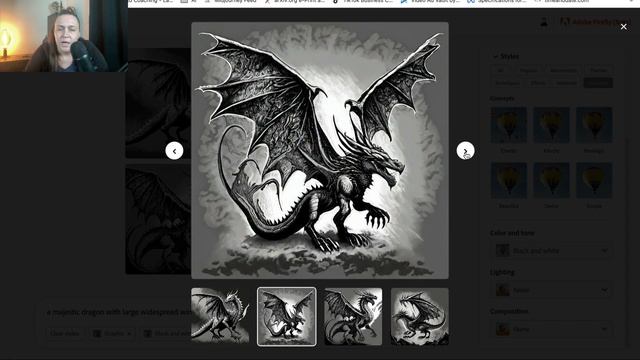The width and height of the screenshot is (640, 360).
Task: Apply the Kitschy concept style
Action: coord(551,125)
